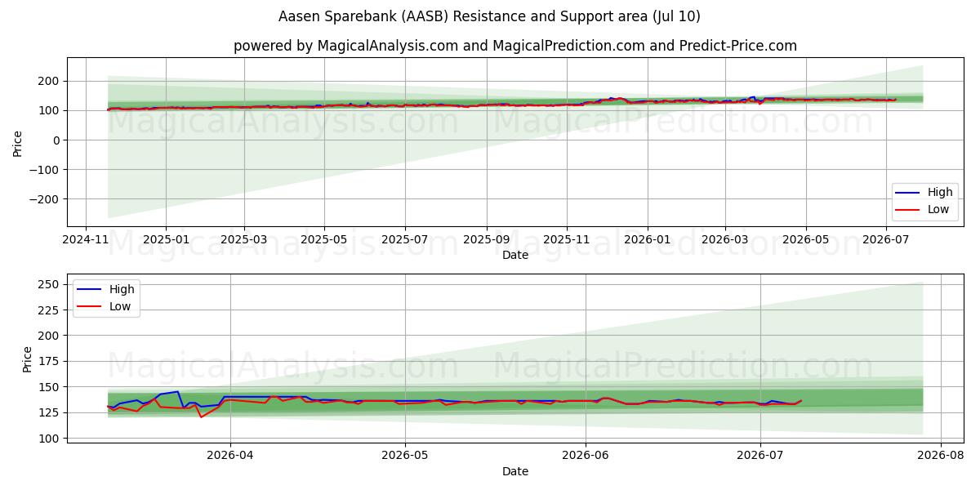This screenshot has height=490, width=980.
Task: Click the top chart x-axis label '2026-01'
Action: (x=647, y=241)
